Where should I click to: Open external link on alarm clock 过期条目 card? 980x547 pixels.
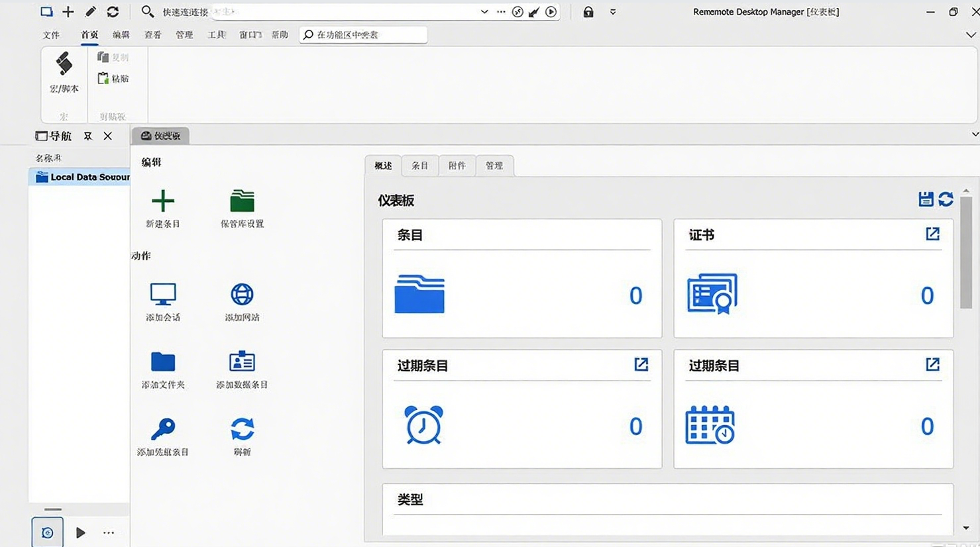point(641,364)
